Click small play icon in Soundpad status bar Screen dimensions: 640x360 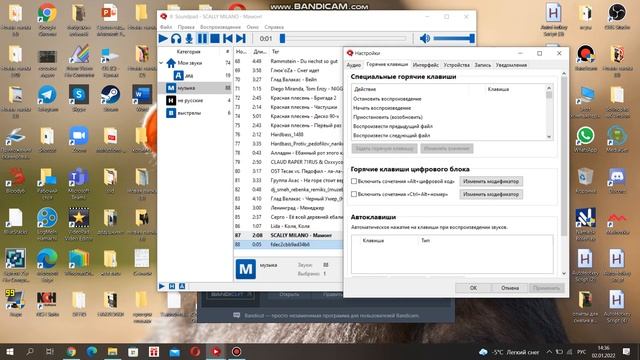click(x=162, y=287)
